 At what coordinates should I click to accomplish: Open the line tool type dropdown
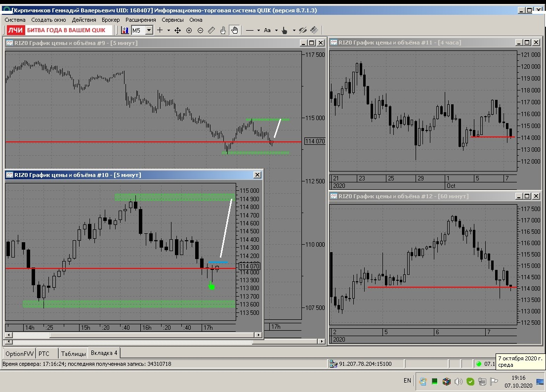(x=258, y=30)
